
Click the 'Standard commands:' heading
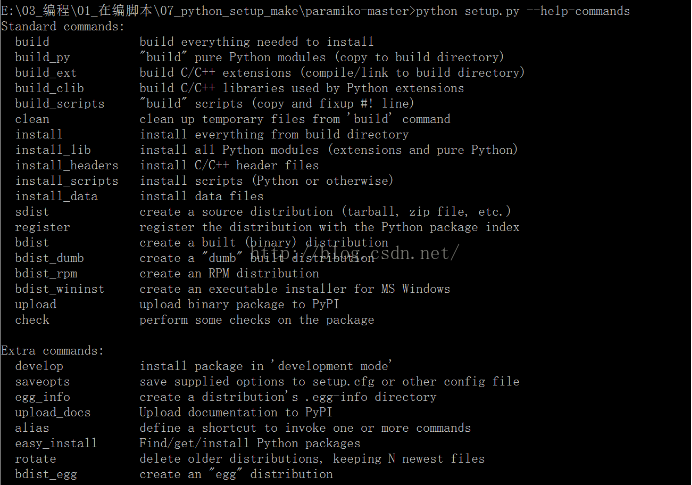tap(63, 26)
